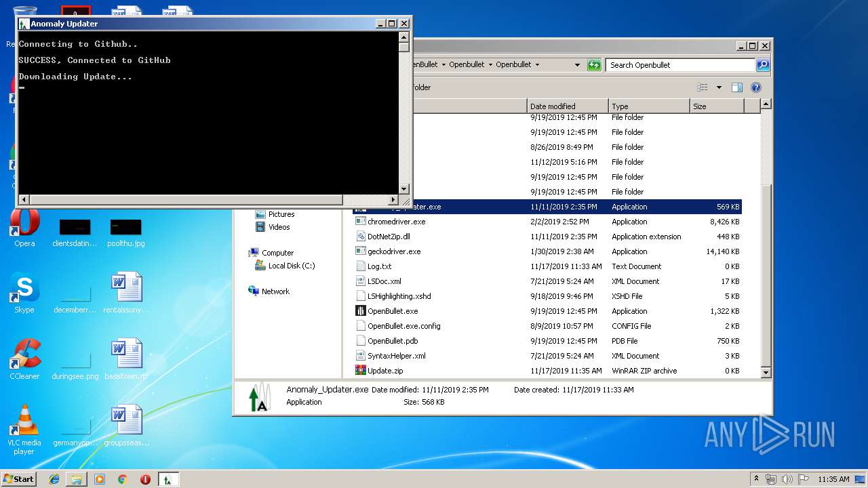Open the views dropdown arrow
This screenshot has height=488, width=868.
719,87
